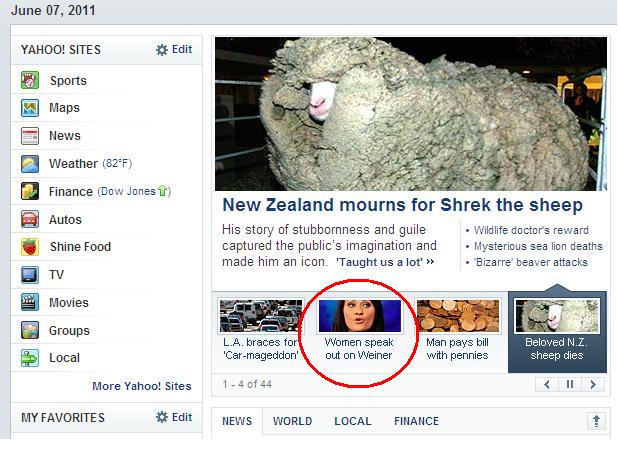Screen dimensions: 620x450
Task: Edit the Yahoo! Sites list
Action: [x=174, y=49]
